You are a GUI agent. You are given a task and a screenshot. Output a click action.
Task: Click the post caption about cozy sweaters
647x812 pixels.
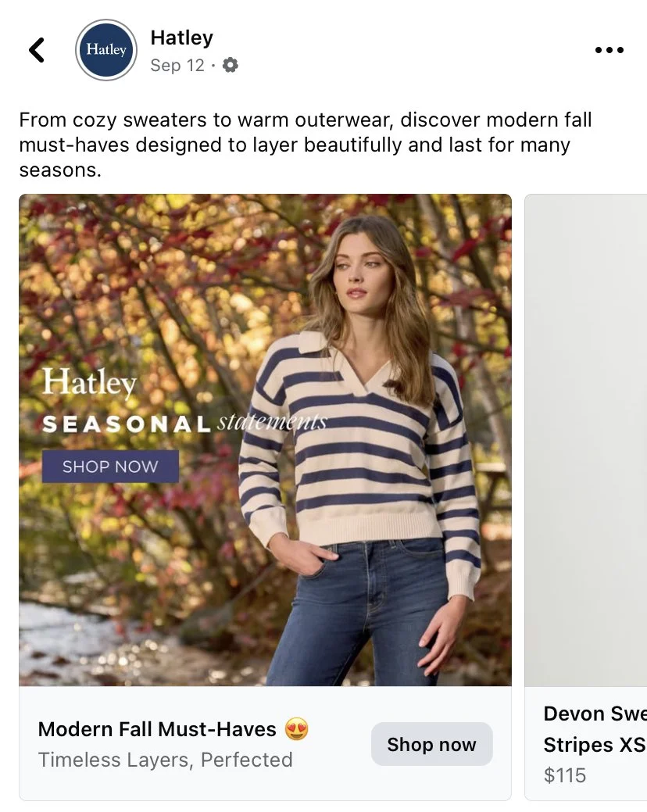(306, 145)
